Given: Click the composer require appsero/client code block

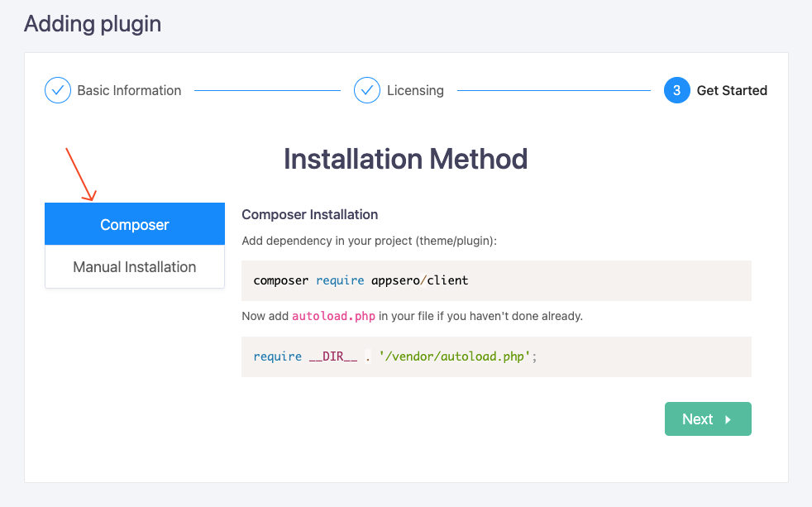Looking at the screenshot, I should pos(496,280).
